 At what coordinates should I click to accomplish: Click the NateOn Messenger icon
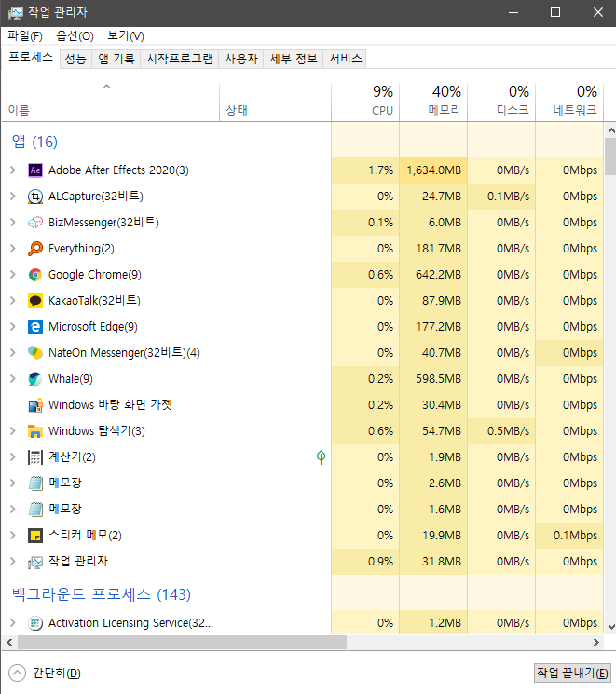pyautogui.click(x=35, y=353)
